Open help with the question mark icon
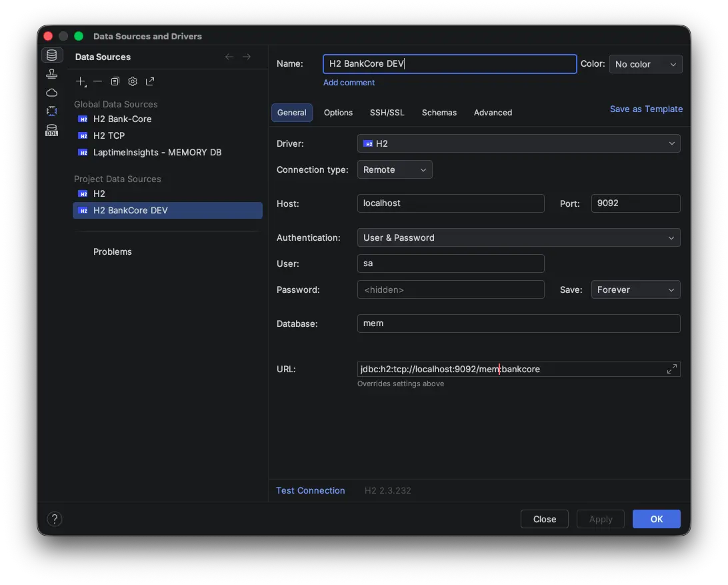The width and height of the screenshot is (728, 585). point(54,519)
